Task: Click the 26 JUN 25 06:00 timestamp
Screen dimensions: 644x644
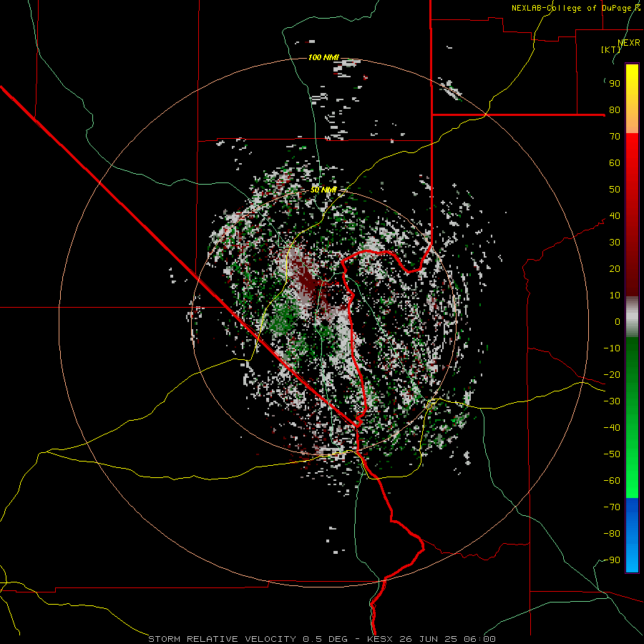Action: (x=447, y=639)
